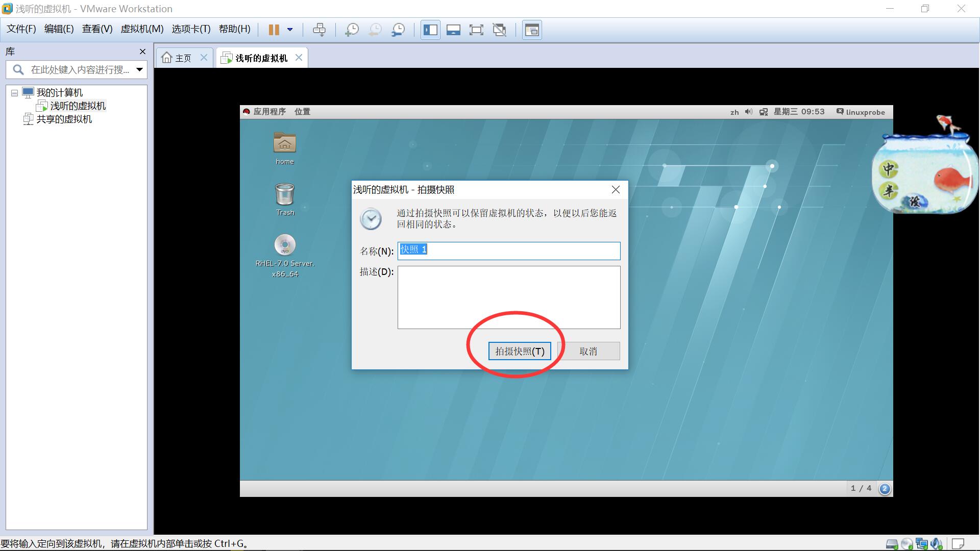Toggle the thumbnail bar view icon
This screenshot has width=980, height=551.
coord(453,30)
